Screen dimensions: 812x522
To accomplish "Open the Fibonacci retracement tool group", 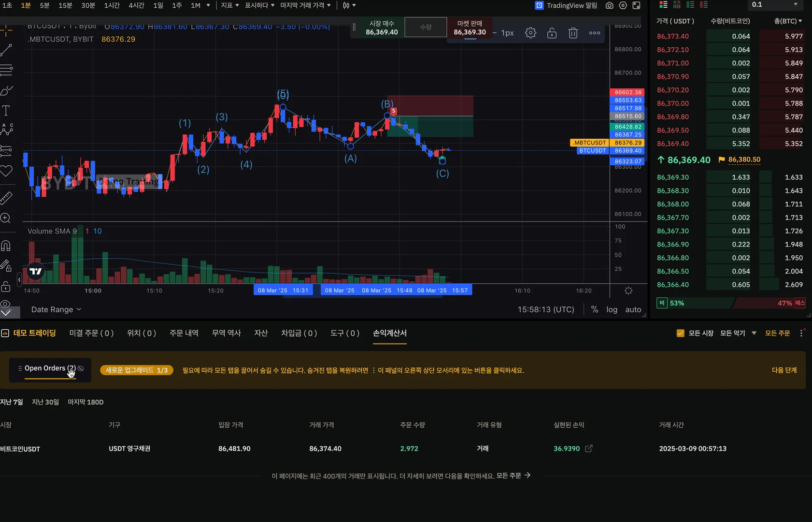I will pyautogui.click(x=6, y=70).
